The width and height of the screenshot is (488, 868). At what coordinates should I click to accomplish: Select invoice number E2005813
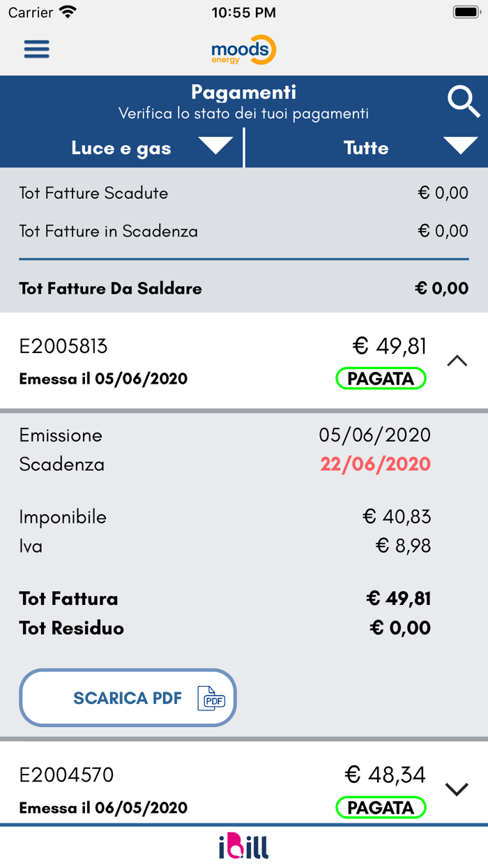pos(63,346)
